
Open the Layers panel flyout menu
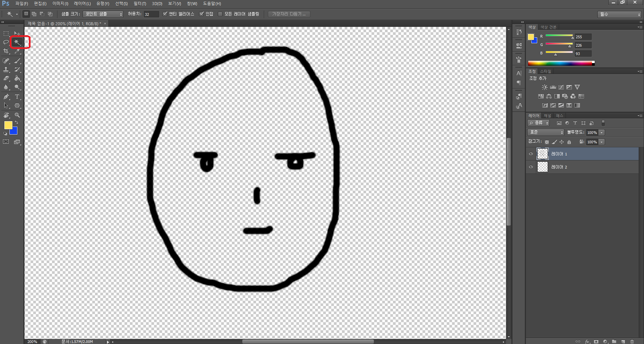[640, 115]
